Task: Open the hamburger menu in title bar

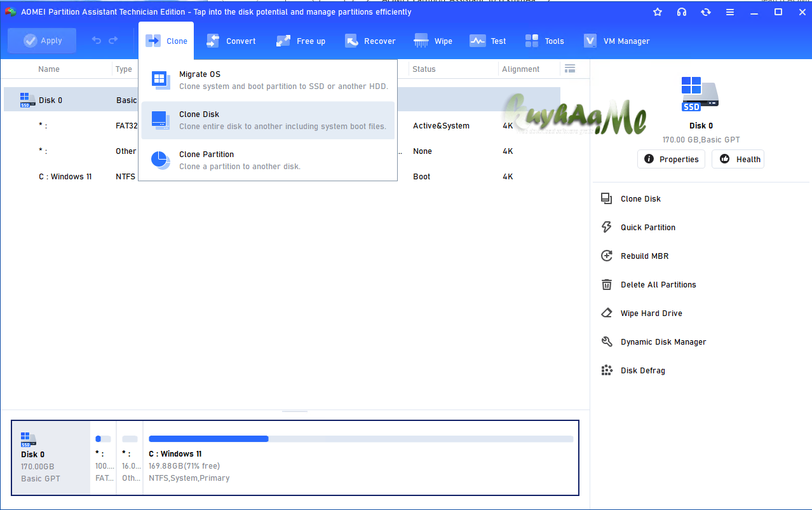Action: [x=730, y=12]
